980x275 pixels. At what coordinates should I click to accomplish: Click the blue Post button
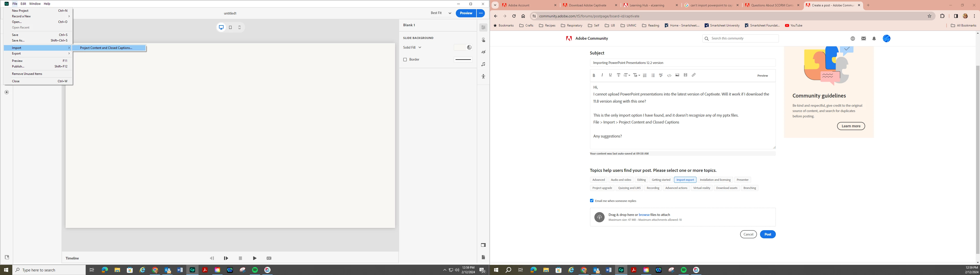pos(767,234)
